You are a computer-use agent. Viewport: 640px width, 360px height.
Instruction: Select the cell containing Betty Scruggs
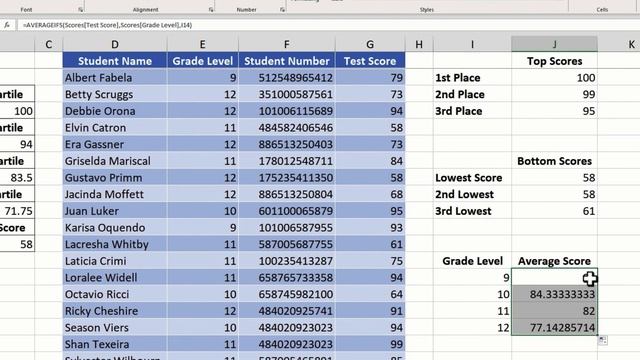(115, 94)
